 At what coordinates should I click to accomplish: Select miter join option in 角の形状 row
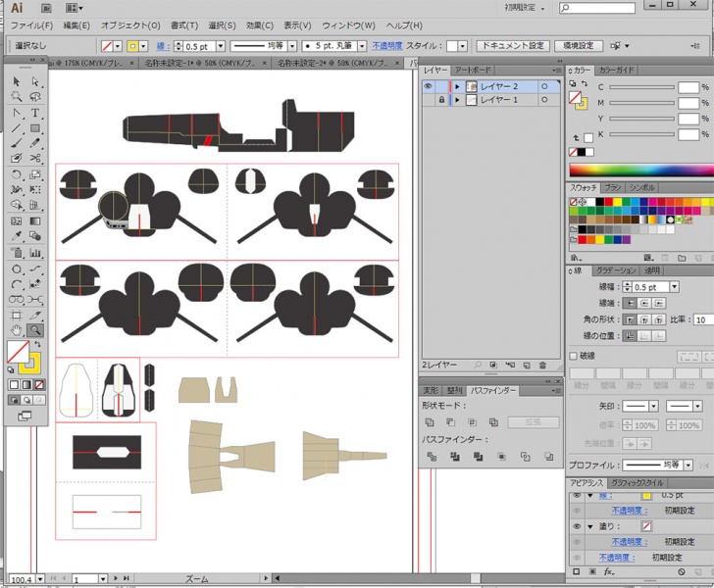click(630, 319)
